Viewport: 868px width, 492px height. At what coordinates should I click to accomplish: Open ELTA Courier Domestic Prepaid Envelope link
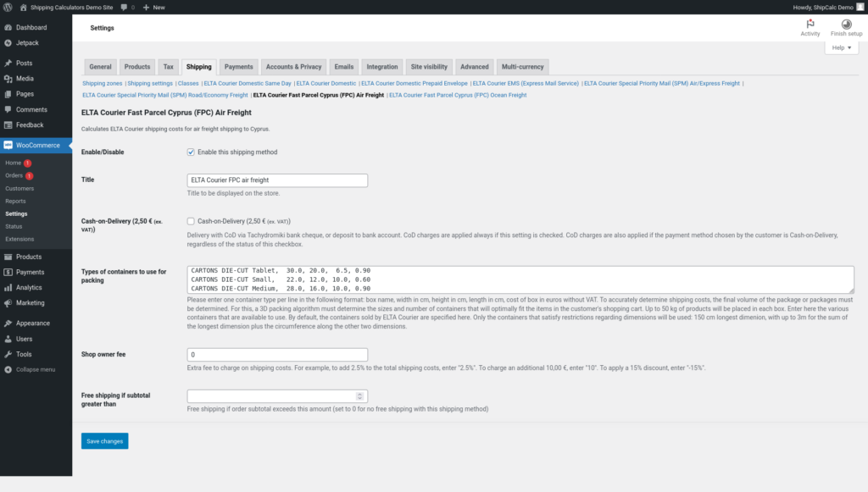pos(414,84)
